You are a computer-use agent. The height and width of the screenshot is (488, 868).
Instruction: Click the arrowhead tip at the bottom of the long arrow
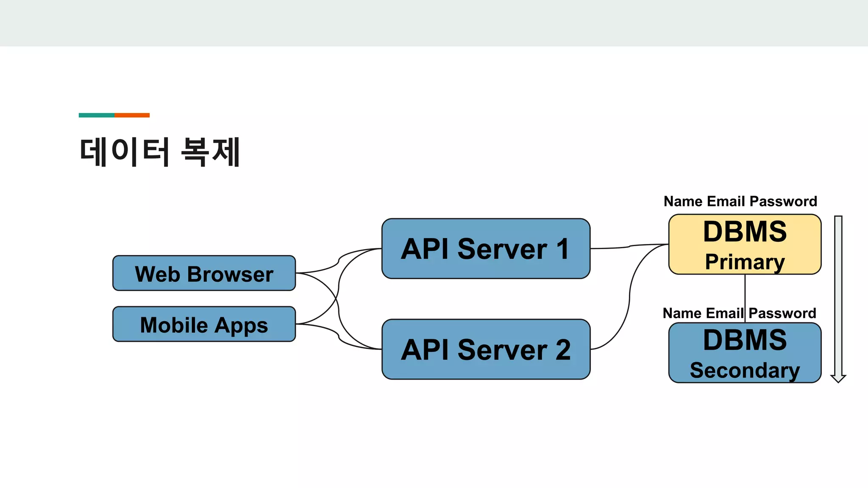(x=838, y=381)
